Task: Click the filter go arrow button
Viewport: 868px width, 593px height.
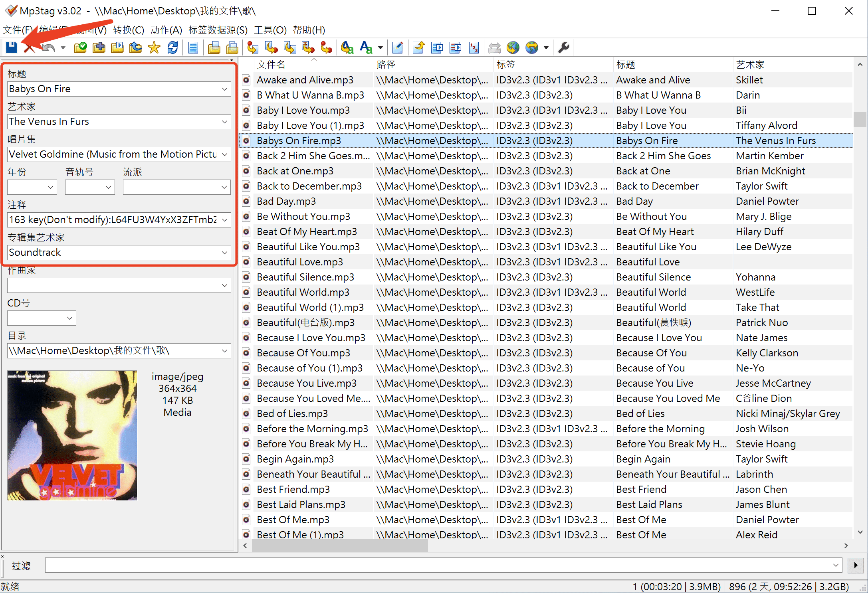Action: (x=855, y=565)
